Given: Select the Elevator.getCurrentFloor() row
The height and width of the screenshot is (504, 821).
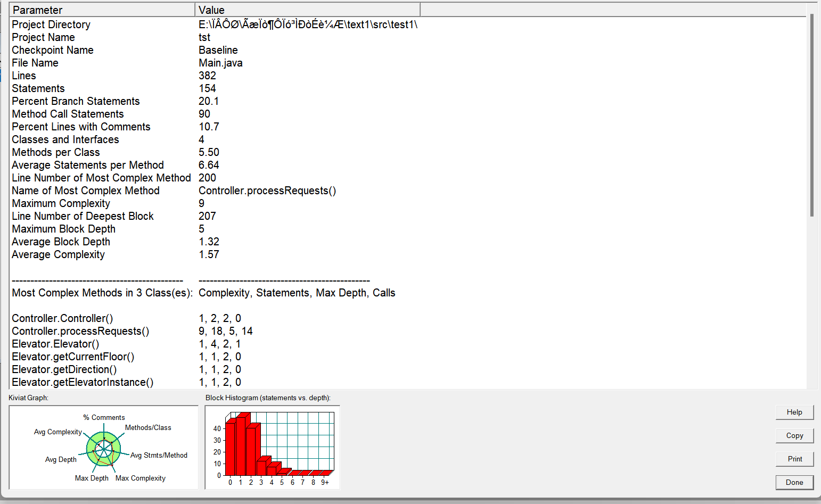Looking at the screenshot, I should (x=408, y=357).
